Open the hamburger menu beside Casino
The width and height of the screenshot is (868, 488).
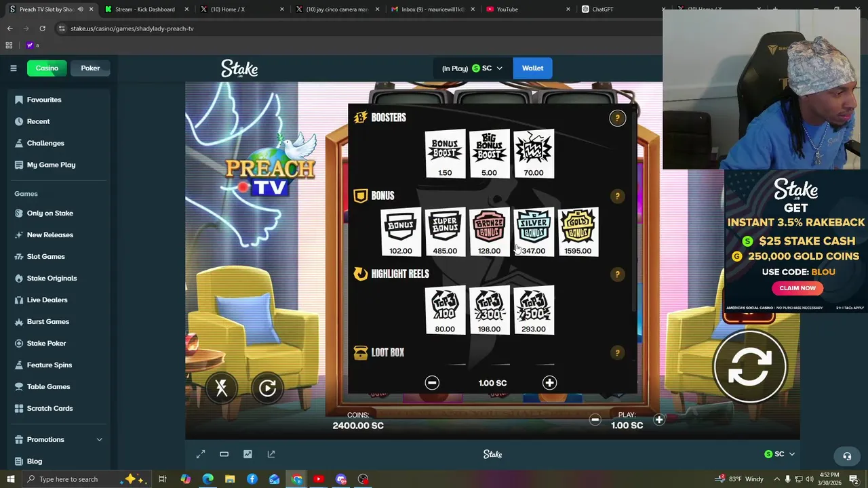(13, 68)
